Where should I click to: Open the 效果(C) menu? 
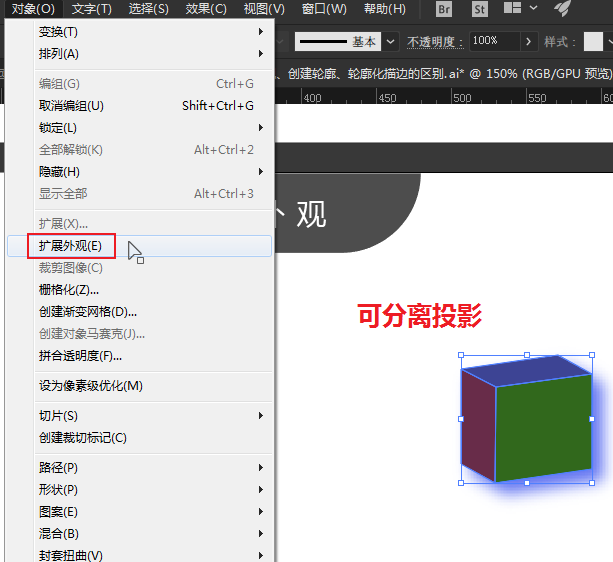click(206, 9)
